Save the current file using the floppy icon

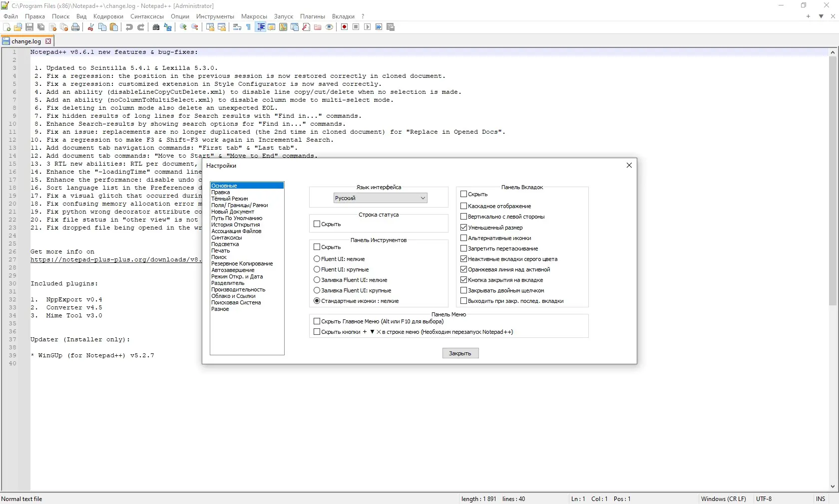tap(29, 27)
